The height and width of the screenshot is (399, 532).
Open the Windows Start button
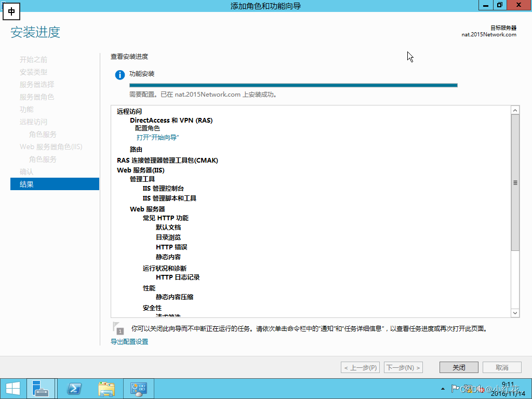[x=13, y=389]
